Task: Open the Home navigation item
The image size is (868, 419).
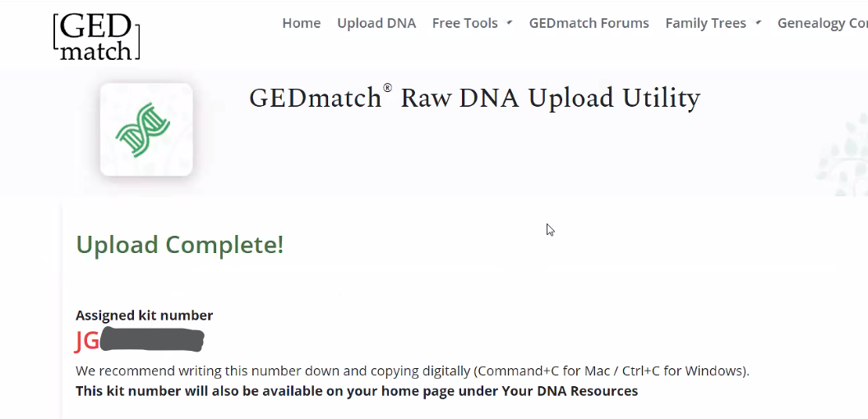Action: 301,23
